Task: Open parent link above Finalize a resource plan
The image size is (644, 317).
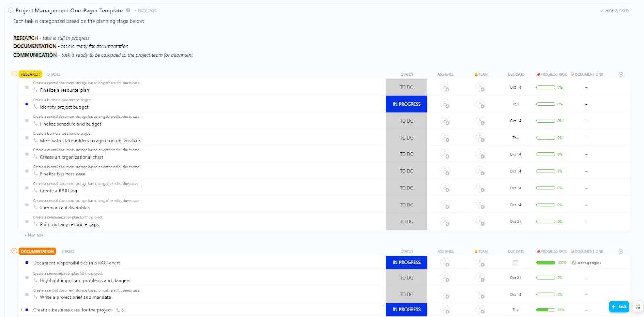Action: (86, 83)
